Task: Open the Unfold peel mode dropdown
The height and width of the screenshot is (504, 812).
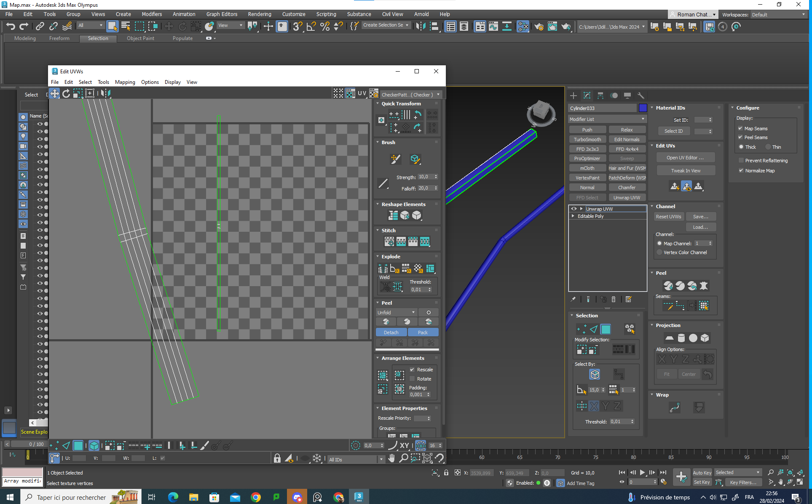Action: tap(396, 313)
